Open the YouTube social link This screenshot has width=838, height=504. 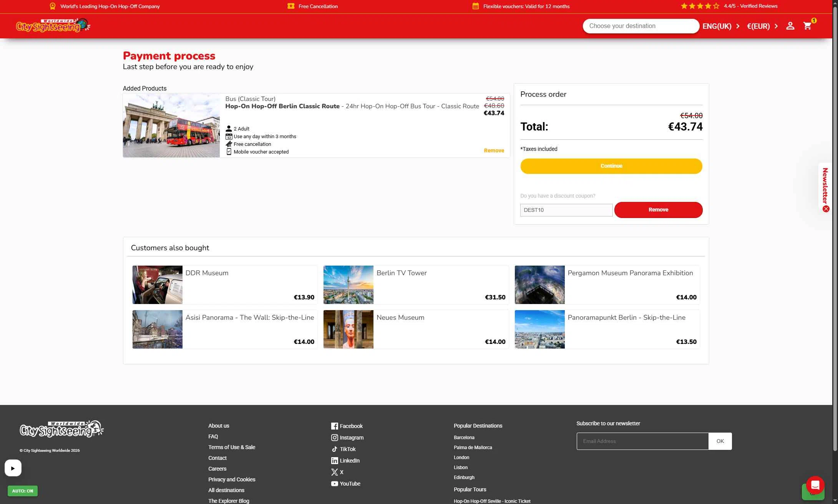[345, 484]
